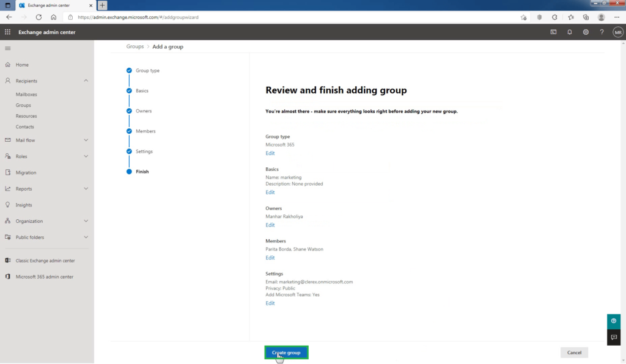Click Exchange admin center header title

[x=46, y=32]
